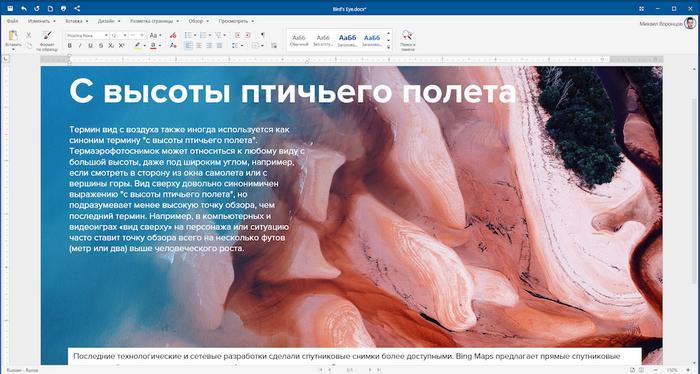
Task: Apply strikethrough formatting
Action: (101, 46)
